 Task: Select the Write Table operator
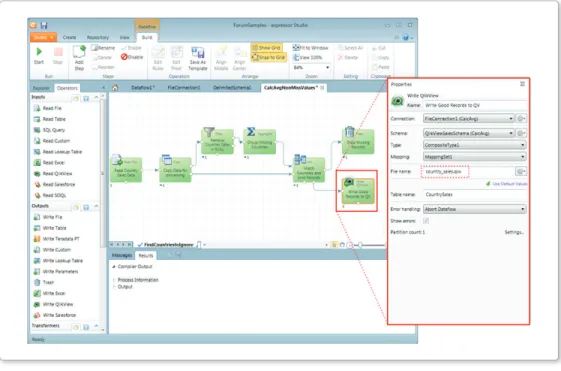[x=50, y=228]
